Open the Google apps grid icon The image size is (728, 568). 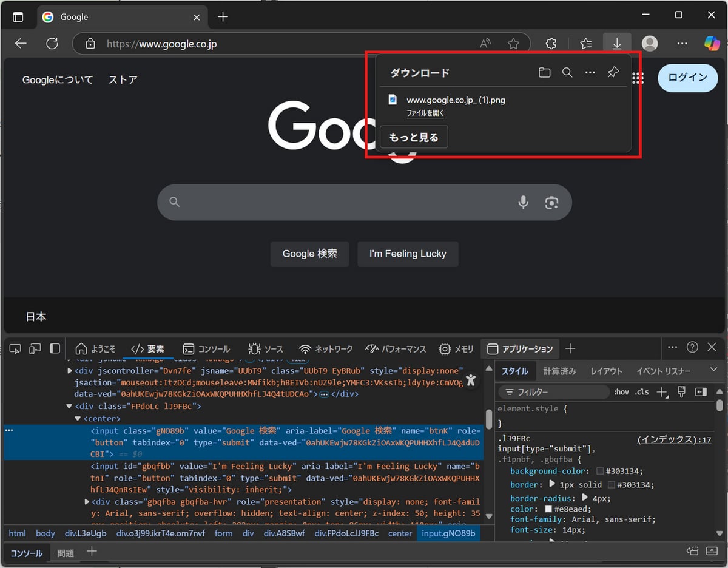tap(638, 78)
